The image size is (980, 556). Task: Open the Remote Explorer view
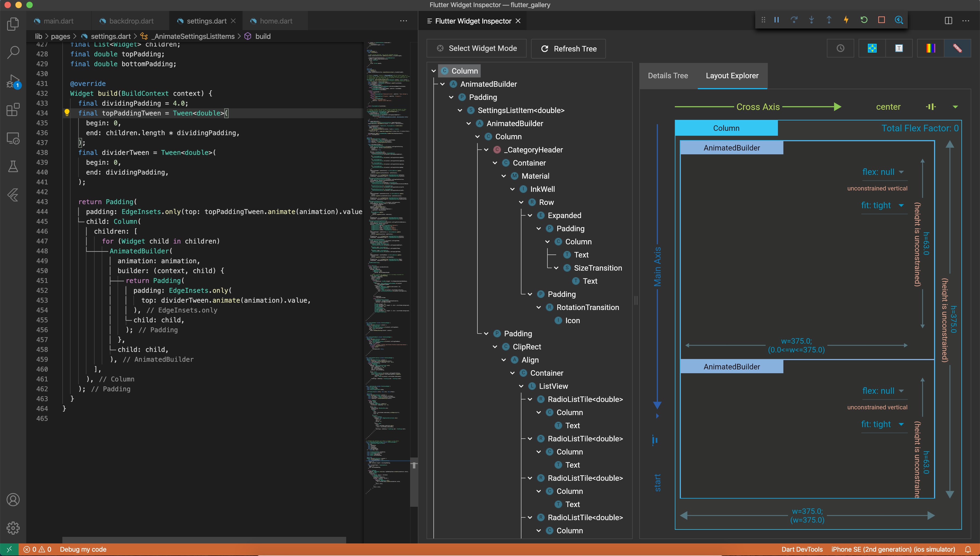13,138
